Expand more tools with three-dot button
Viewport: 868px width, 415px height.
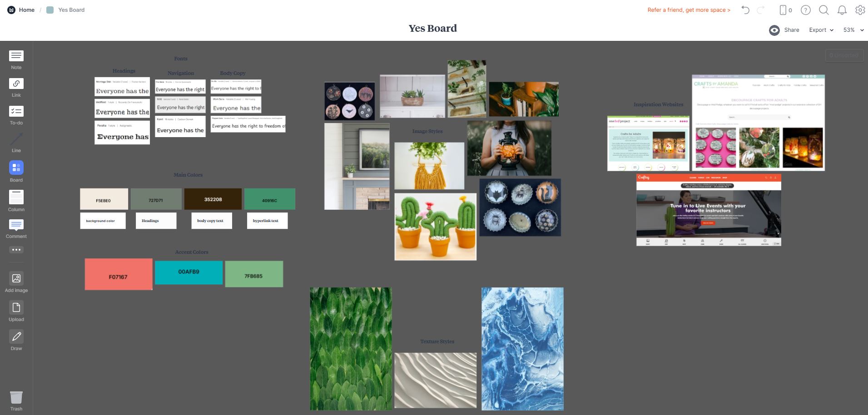16,250
